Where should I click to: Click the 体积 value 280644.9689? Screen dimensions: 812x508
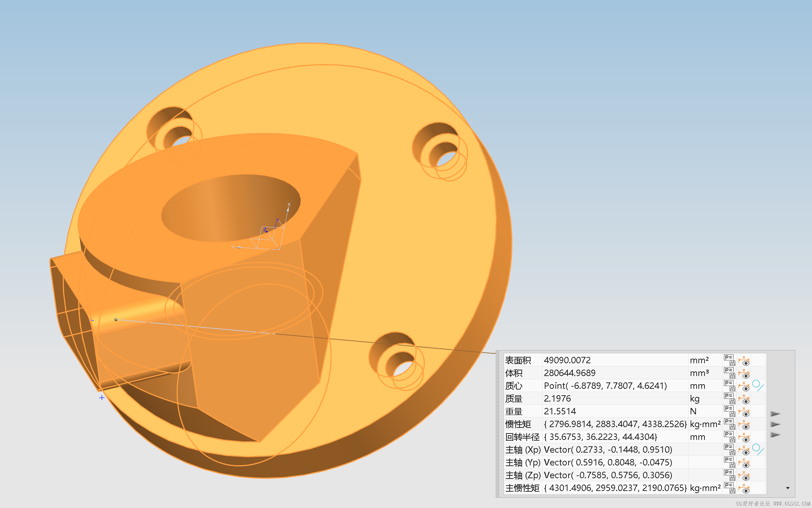click(x=570, y=373)
